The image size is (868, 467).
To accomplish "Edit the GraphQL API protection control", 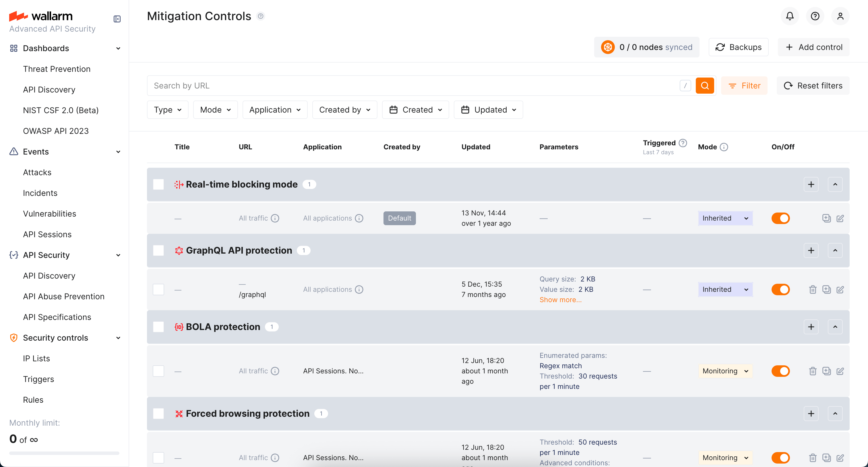I will coord(840,289).
